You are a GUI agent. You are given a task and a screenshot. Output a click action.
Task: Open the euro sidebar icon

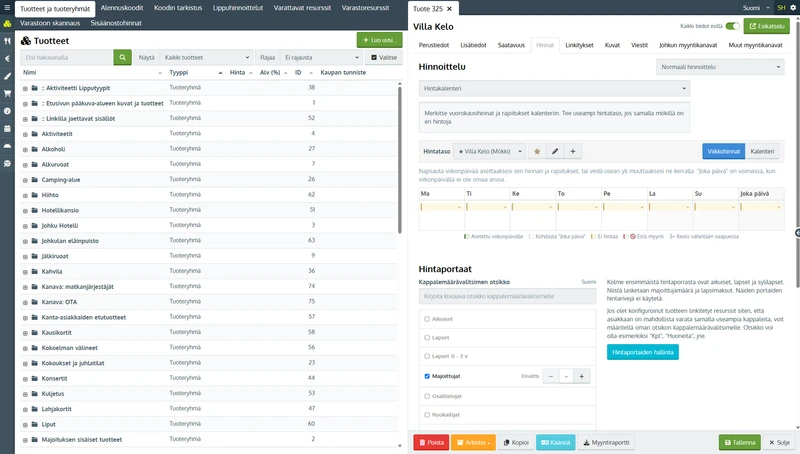coord(7,59)
